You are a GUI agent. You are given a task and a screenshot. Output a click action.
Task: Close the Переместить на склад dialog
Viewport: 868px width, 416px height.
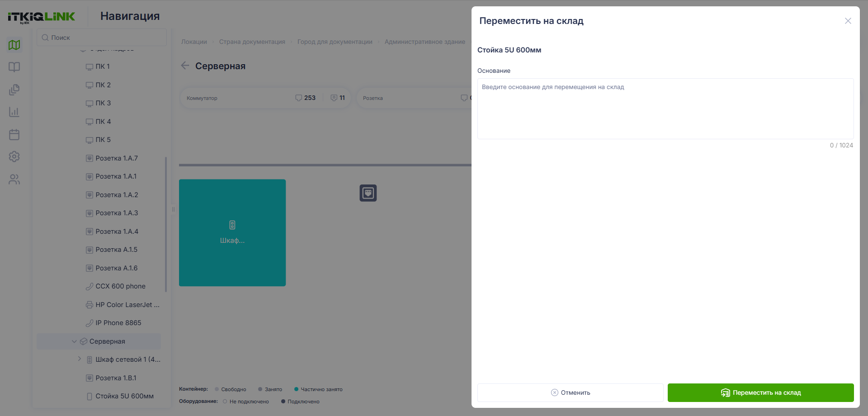(848, 21)
